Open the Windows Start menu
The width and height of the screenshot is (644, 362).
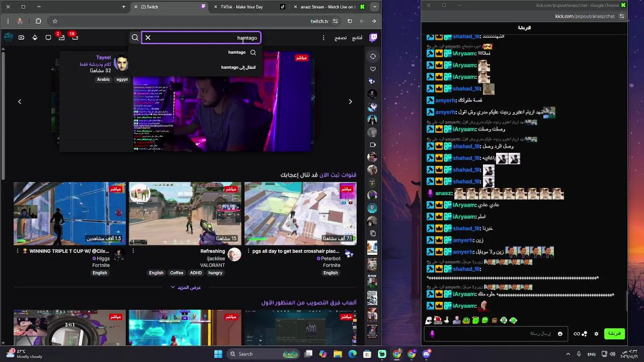point(218,354)
